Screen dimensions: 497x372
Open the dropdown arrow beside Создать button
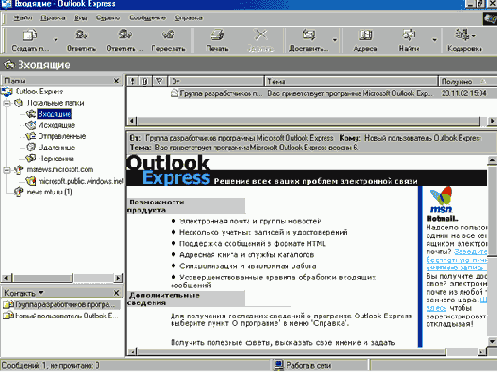click(56, 40)
